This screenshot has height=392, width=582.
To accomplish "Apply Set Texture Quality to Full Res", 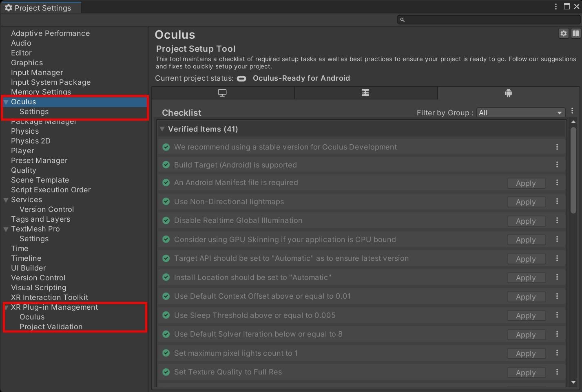I will [526, 373].
